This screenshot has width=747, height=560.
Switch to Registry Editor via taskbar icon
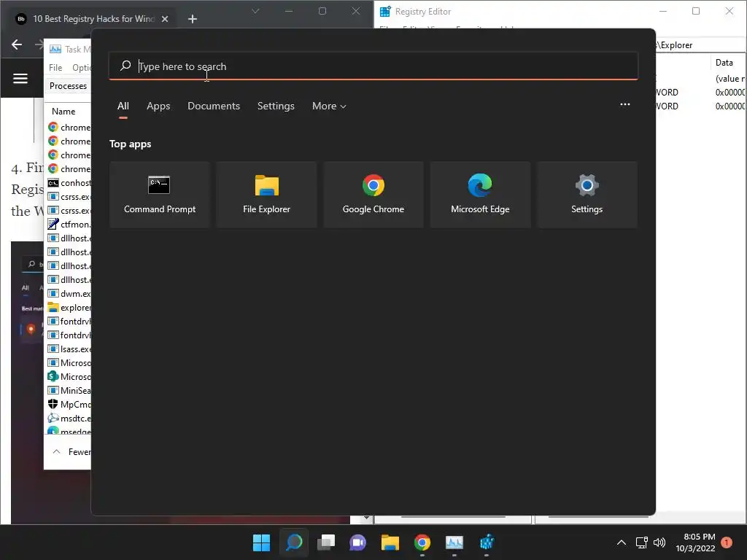coord(487,542)
